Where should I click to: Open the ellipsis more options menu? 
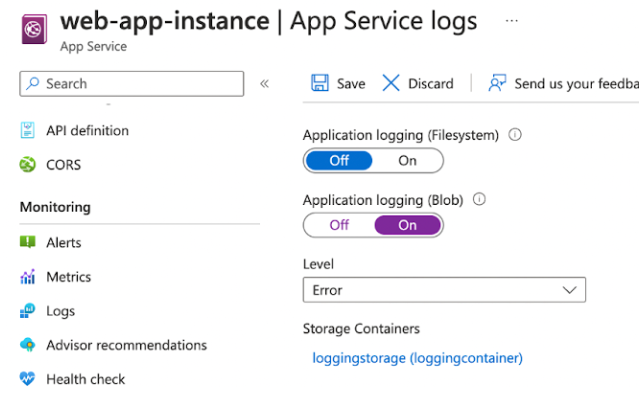[511, 20]
